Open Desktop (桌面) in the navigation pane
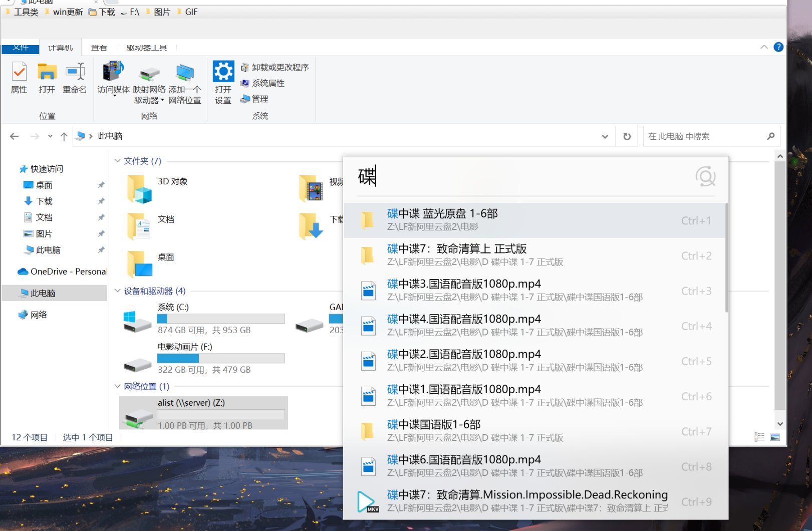 (x=39, y=185)
